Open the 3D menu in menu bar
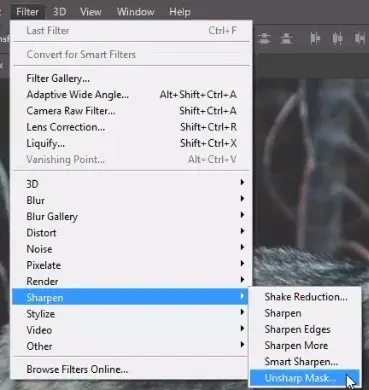The width and height of the screenshot is (369, 390). pos(59,12)
